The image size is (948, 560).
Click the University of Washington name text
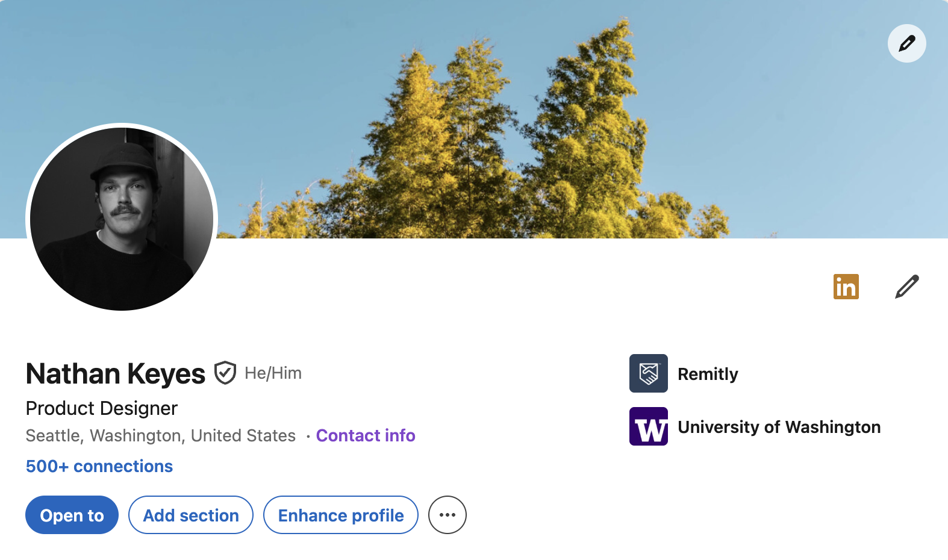779,427
